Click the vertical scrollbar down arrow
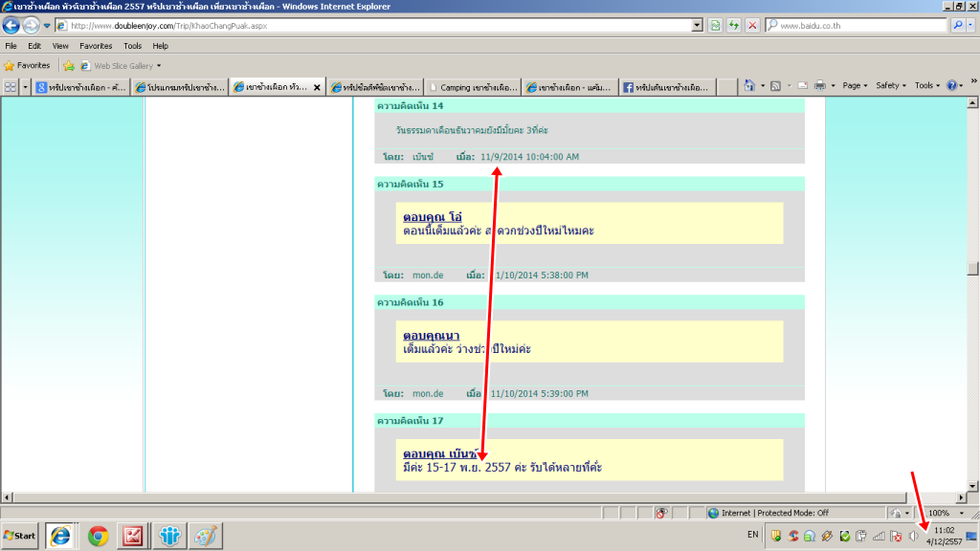The width and height of the screenshot is (980, 551). tap(972, 486)
